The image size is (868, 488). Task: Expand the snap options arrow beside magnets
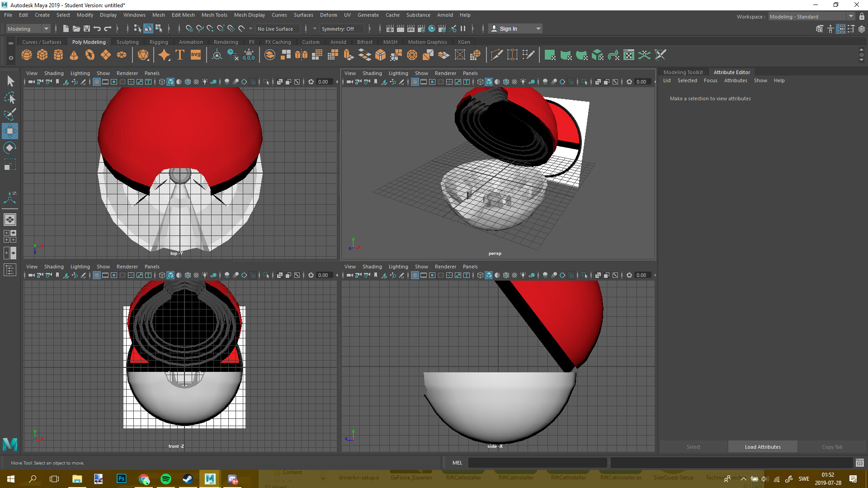tap(251, 28)
